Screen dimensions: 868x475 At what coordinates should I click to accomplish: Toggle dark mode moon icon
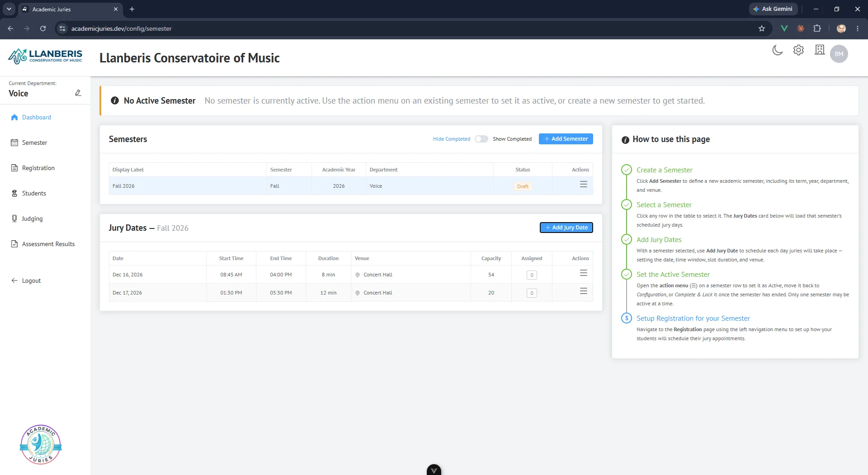[777, 50]
